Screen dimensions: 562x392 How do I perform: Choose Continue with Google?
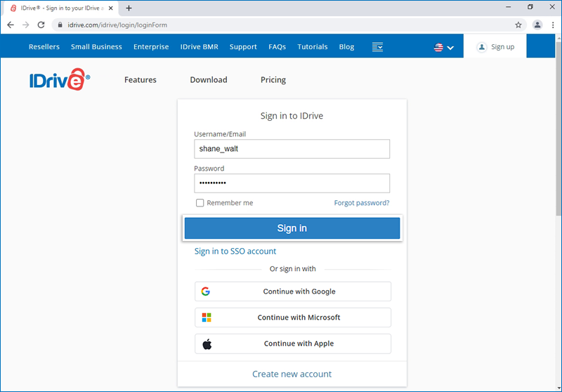coord(293,292)
